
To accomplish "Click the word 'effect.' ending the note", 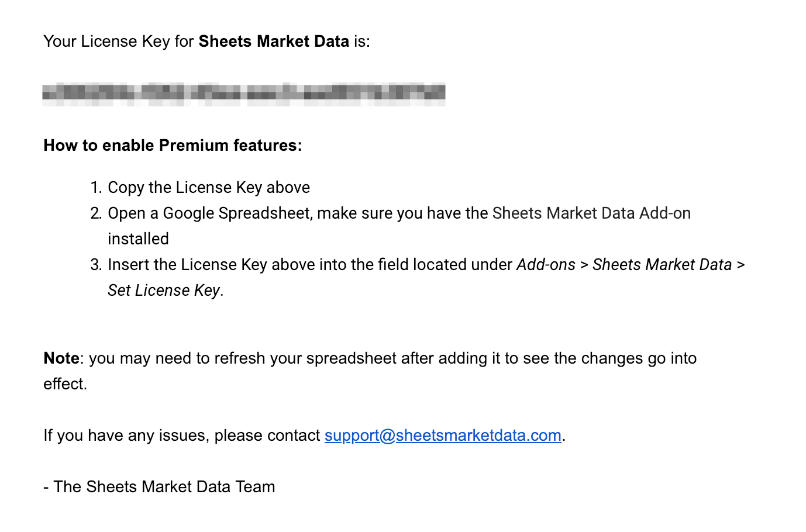I will 66,384.
